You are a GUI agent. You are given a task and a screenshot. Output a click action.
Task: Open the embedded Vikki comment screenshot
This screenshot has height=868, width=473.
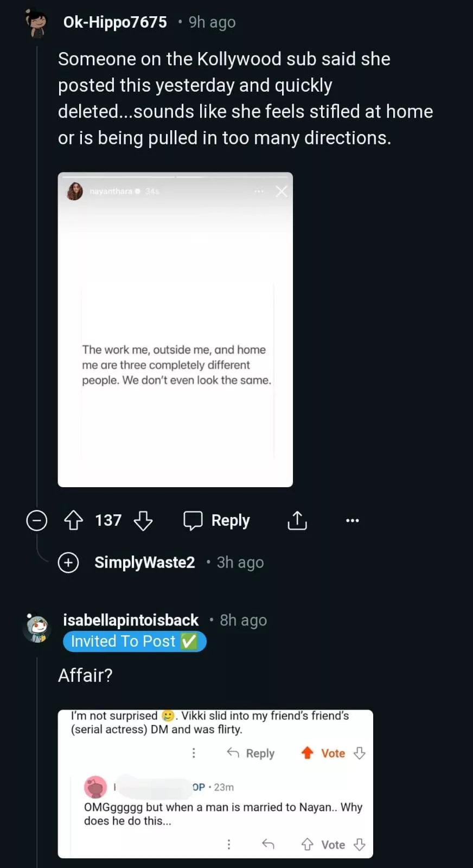(x=215, y=783)
